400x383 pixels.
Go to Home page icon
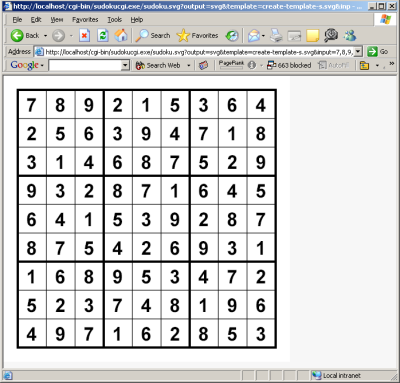(121, 35)
